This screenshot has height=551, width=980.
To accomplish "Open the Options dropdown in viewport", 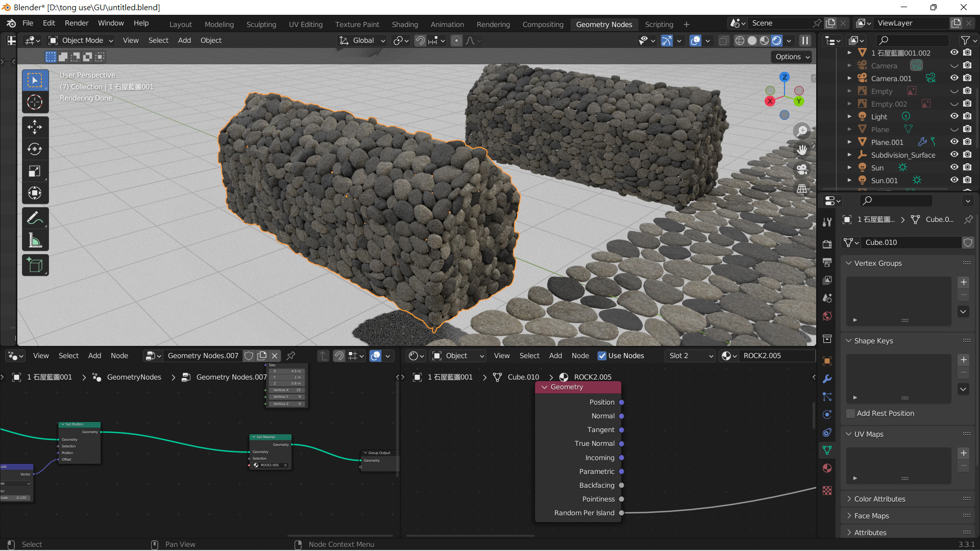I will pyautogui.click(x=793, y=57).
